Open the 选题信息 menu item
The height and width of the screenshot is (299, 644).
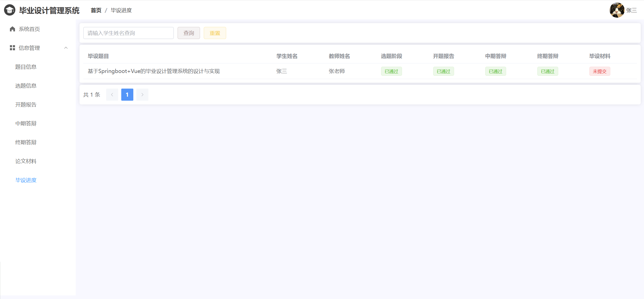(x=26, y=86)
